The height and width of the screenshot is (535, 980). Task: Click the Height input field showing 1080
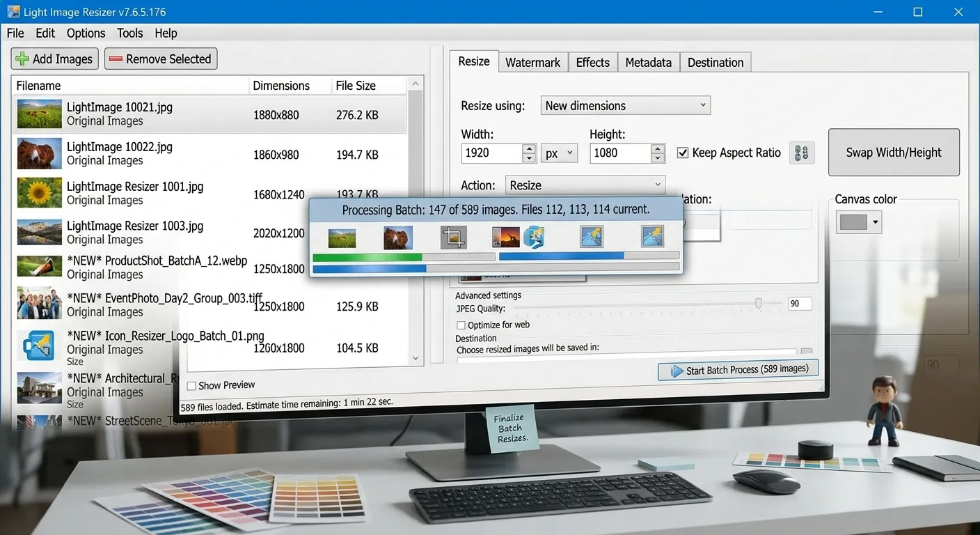620,153
